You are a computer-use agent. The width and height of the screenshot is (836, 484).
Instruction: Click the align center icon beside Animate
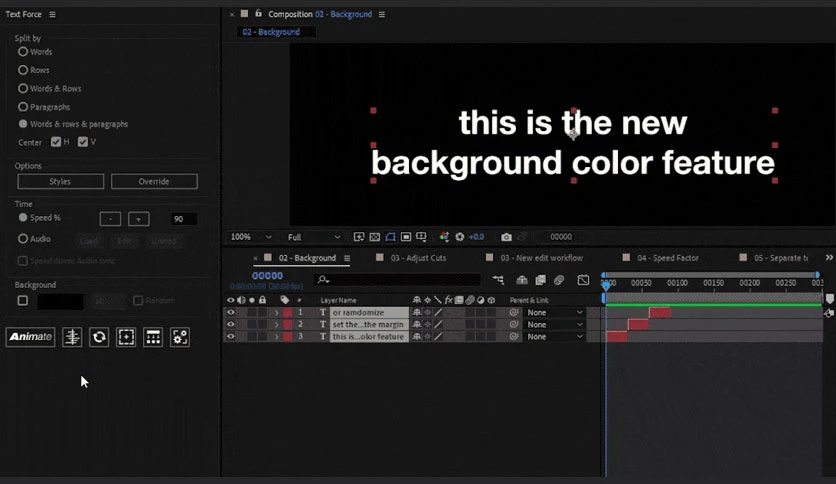72,337
